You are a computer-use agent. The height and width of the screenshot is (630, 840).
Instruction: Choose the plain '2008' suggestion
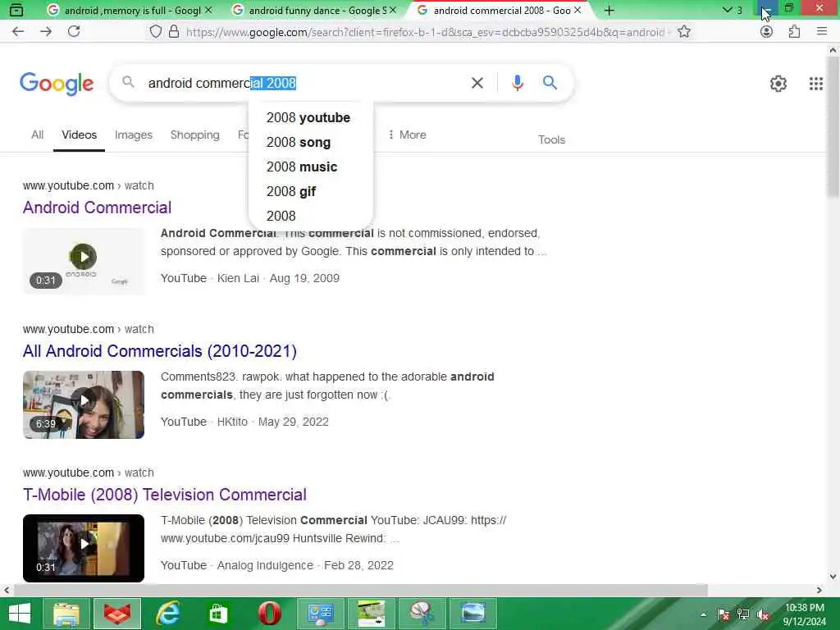pyautogui.click(x=281, y=216)
